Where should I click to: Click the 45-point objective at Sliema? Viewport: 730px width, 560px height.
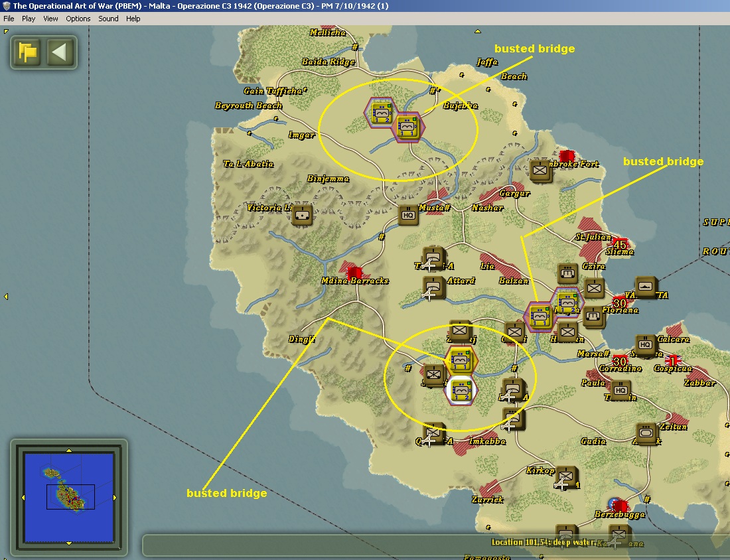[620, 244]
